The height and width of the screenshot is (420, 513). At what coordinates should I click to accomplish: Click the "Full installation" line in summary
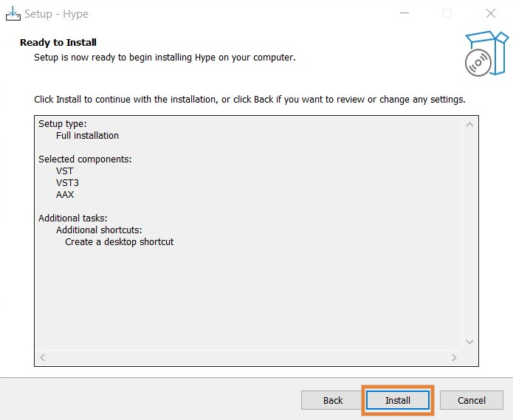[x=87, y=136]
